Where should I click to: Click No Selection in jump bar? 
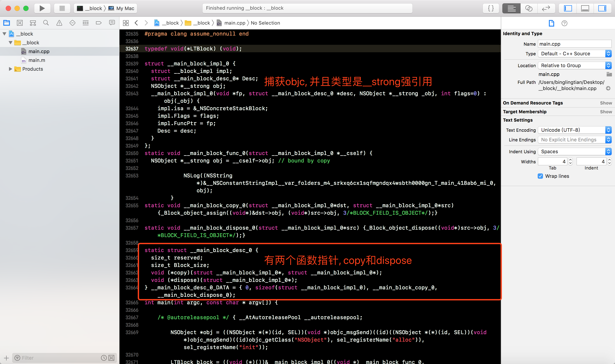(x=265, y=23)
